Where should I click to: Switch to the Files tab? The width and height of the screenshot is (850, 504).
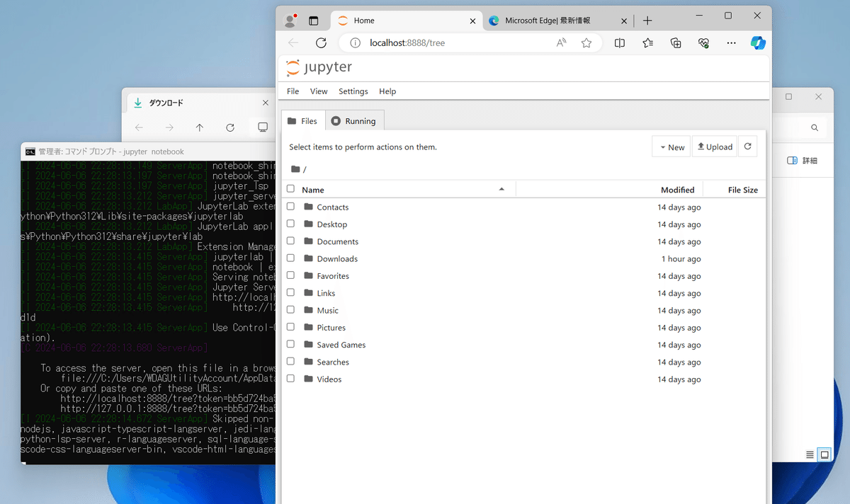click(x=303, y=121)
